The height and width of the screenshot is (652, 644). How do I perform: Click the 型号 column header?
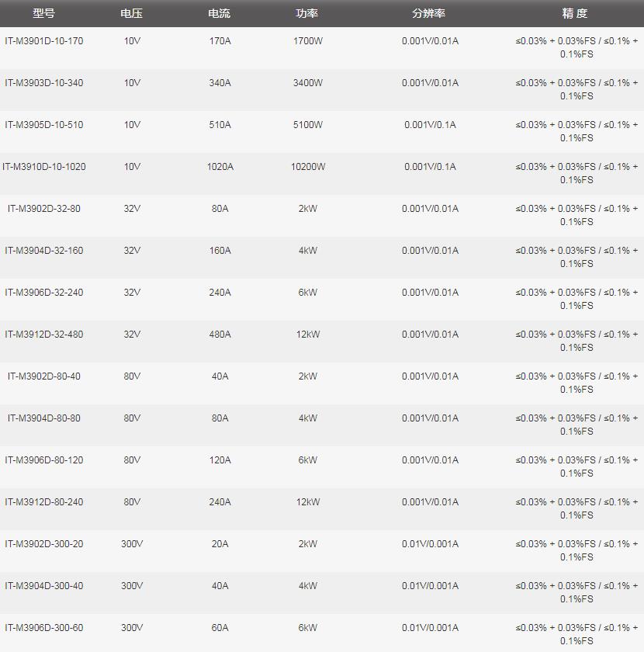click(x=43, y=13)
